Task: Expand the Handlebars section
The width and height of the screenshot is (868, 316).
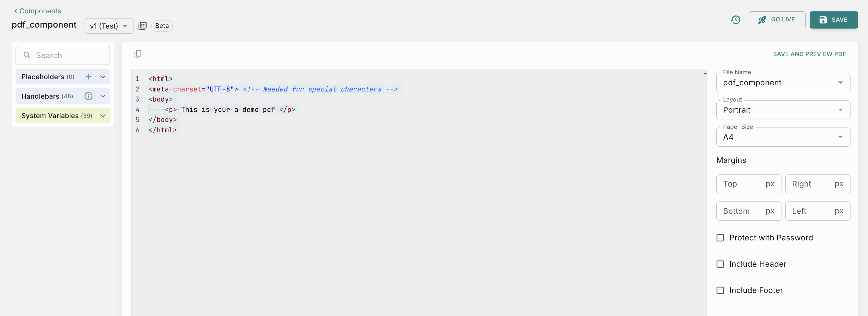Action: point(103,96)
